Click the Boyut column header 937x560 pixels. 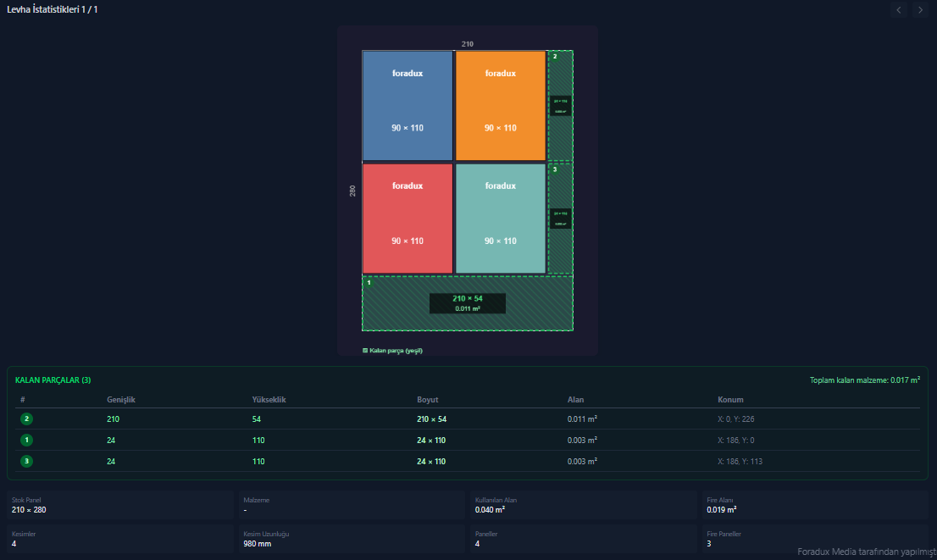[x=428, y=399]
